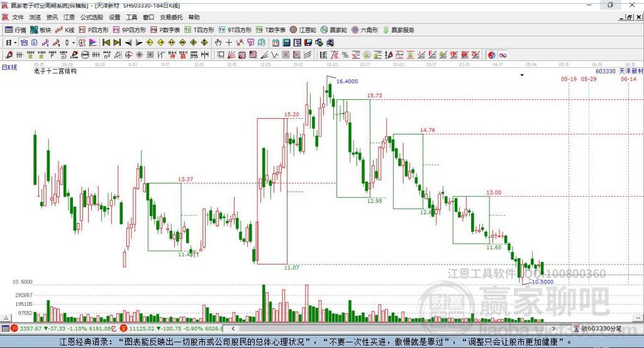The width and height of the screenshot is (644, 348).
Task: Open the P数字表 tool
Action: [165, 30]
